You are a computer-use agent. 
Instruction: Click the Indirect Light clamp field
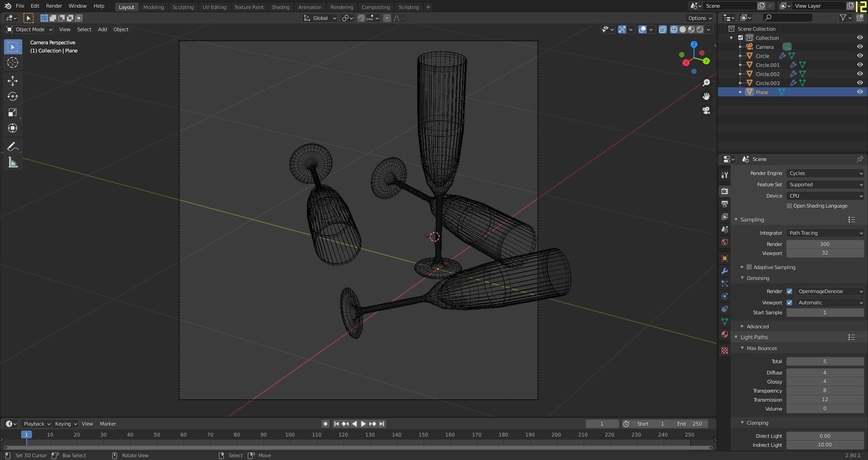click(825, 445)
